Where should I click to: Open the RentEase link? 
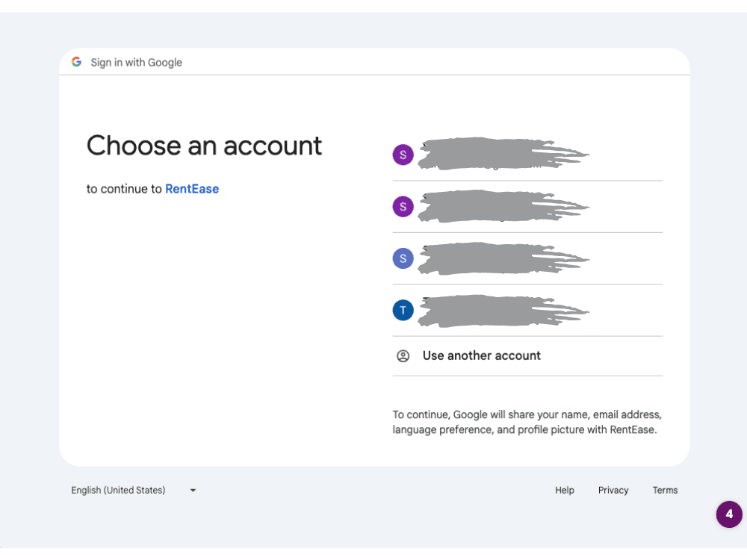192,188
